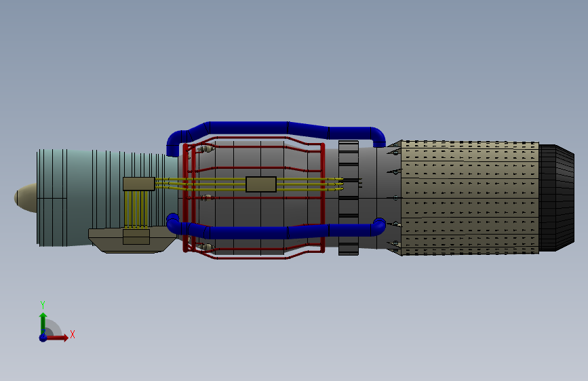The image size is (588, 381).
Task: Click the blue Z axis ball of triad
Action: click(x=43, y=338)
